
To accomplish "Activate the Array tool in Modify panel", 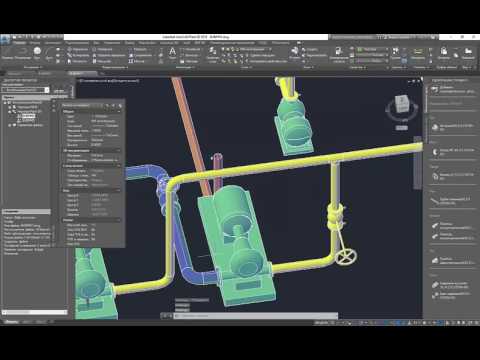I will (x=137, y=61).
